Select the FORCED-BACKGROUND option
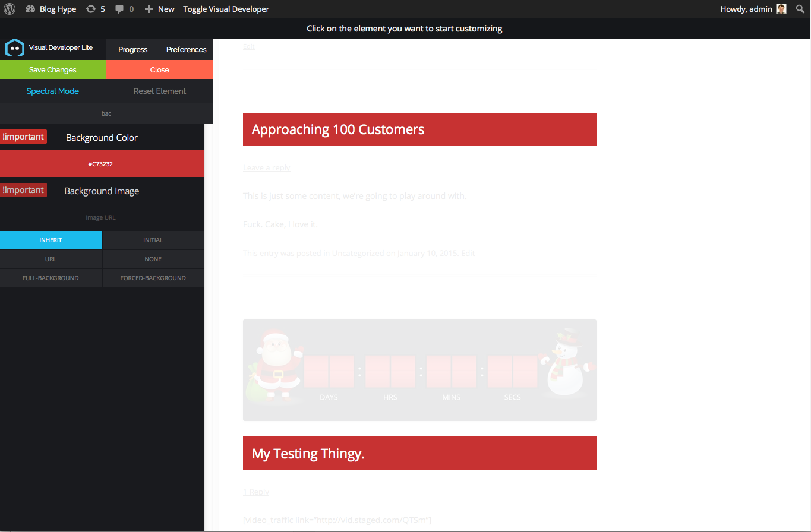The width and height of the screenshot is (811, 532). (153, 278)
